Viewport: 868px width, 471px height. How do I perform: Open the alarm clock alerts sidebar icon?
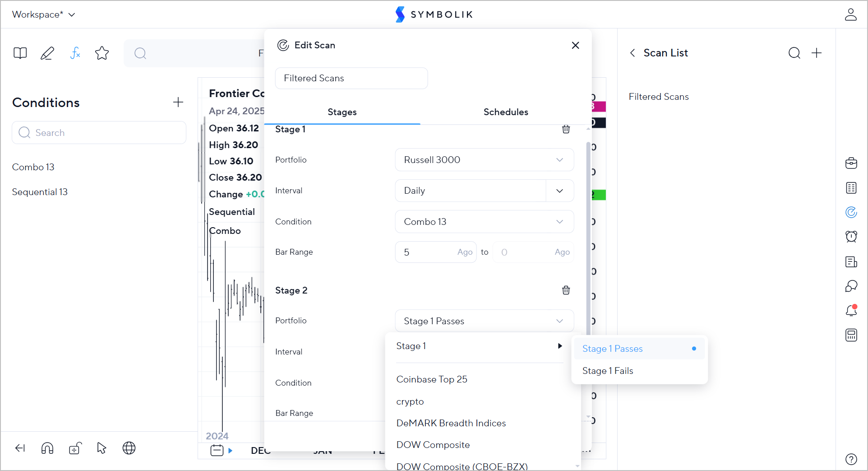click(851, 237)
